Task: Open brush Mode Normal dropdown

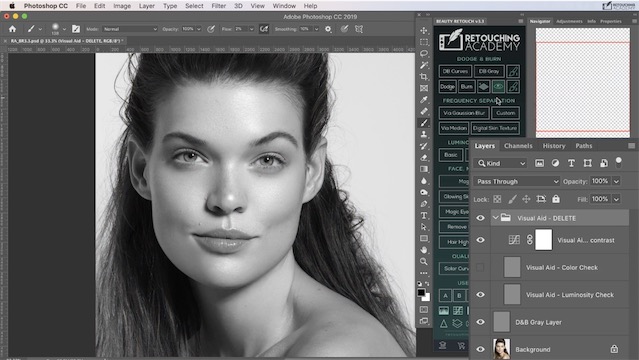Action: 130,29
